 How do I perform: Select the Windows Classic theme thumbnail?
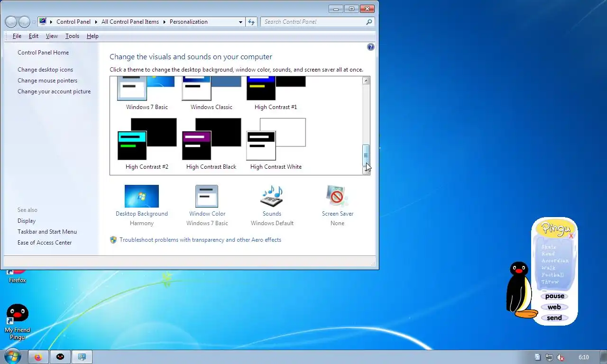tap(212, 89)
